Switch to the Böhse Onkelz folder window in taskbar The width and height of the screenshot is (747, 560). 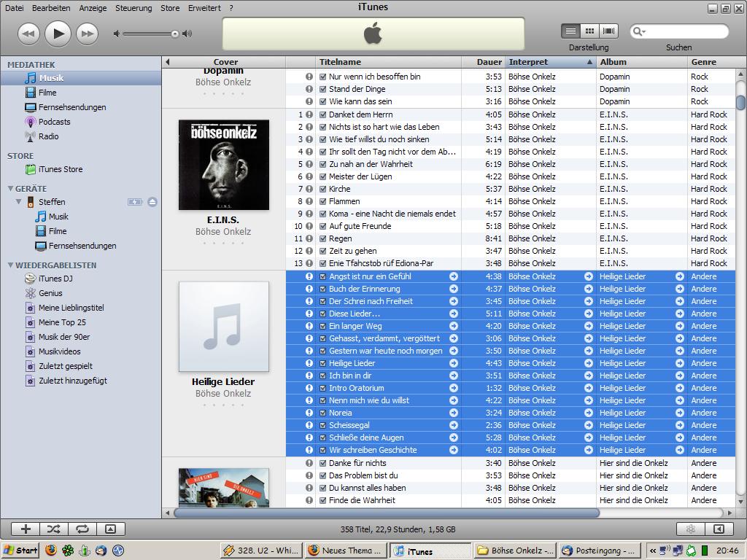(x=516, y=551)
